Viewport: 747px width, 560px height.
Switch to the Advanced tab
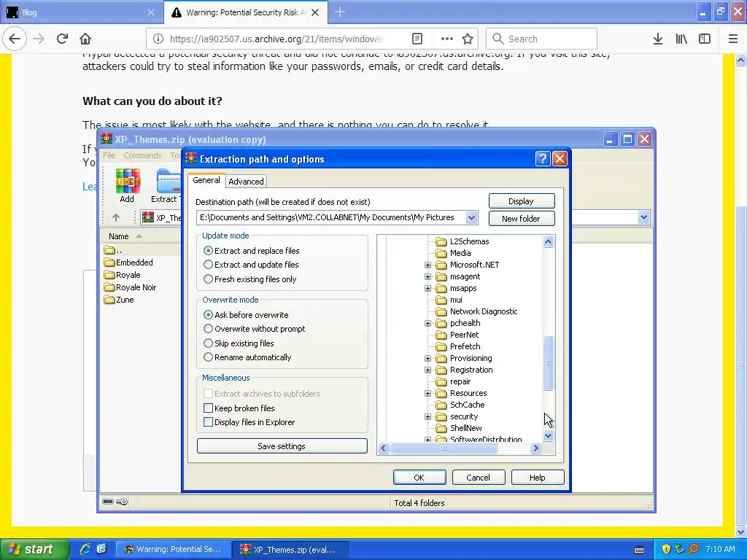coord(246,182)
